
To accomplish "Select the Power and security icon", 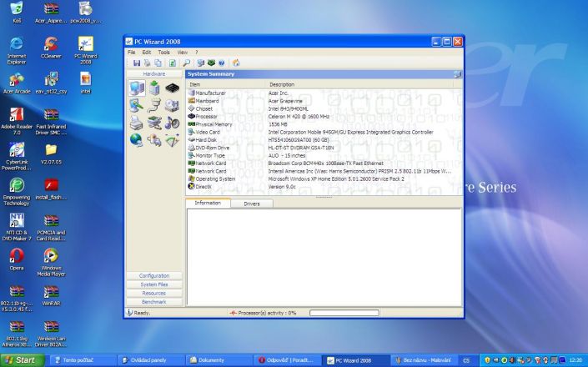I will coord(154,140).
